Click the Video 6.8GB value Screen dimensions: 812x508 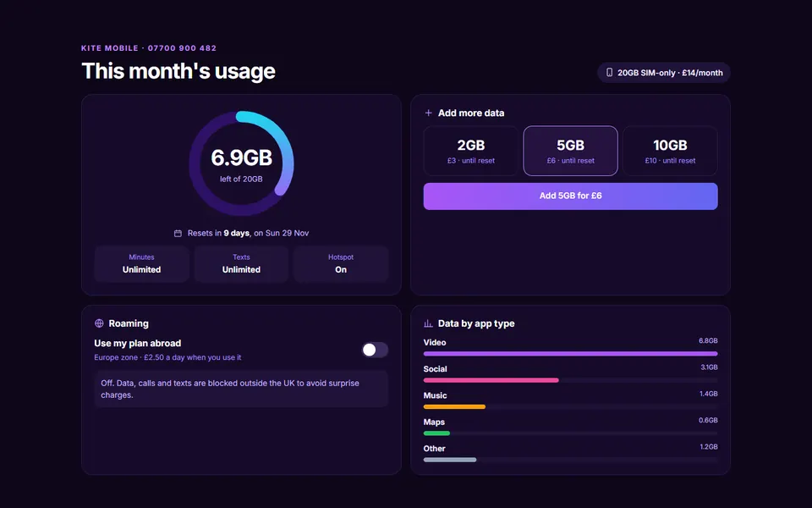[708, 340]
